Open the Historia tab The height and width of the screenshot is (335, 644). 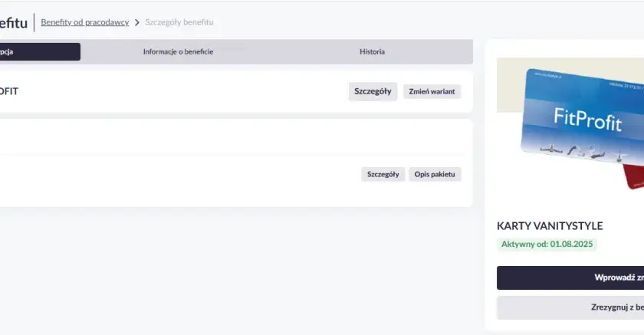[x=372, y=51]
